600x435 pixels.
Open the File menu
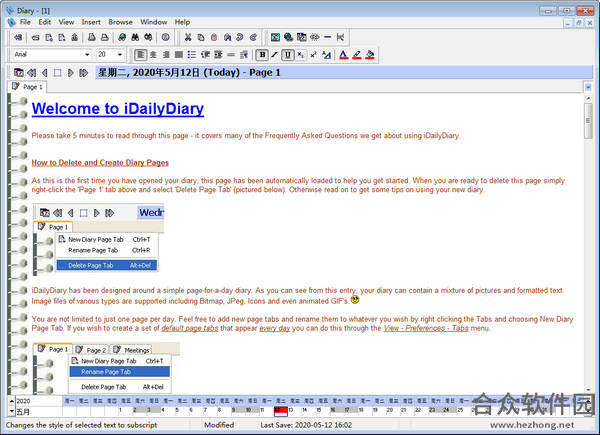point(25,22)
